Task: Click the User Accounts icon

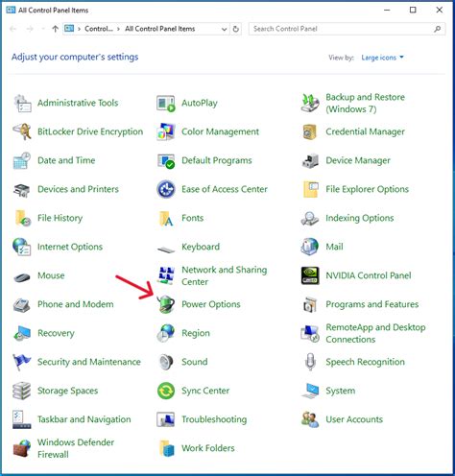Action: click(x=310, y=419)
